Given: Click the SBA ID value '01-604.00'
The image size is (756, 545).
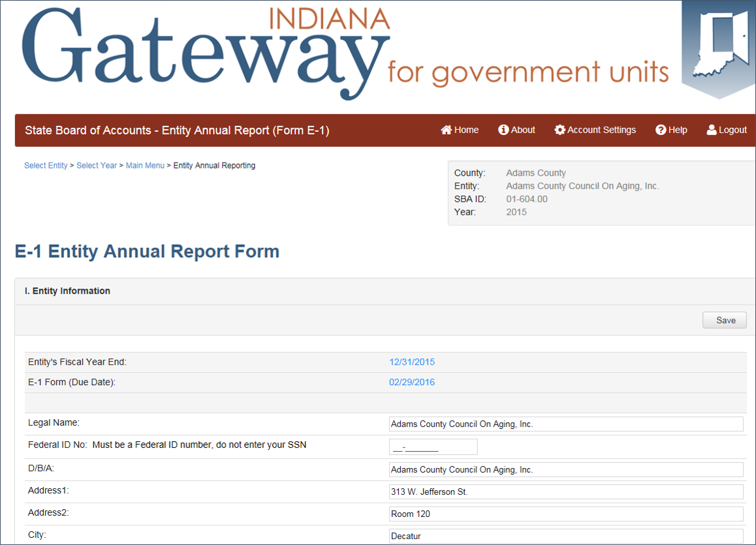Looking at the screenshot, I should pyautogui.click(x=526, y=199).
